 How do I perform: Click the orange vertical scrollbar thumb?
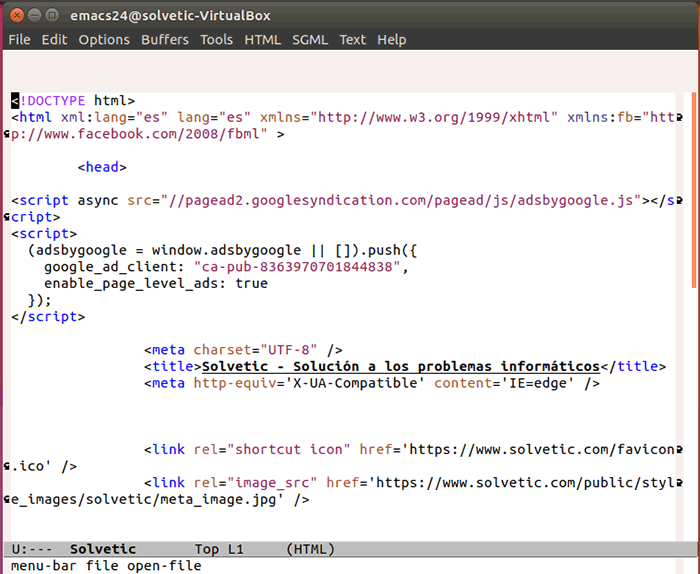(x=694, y=190)
